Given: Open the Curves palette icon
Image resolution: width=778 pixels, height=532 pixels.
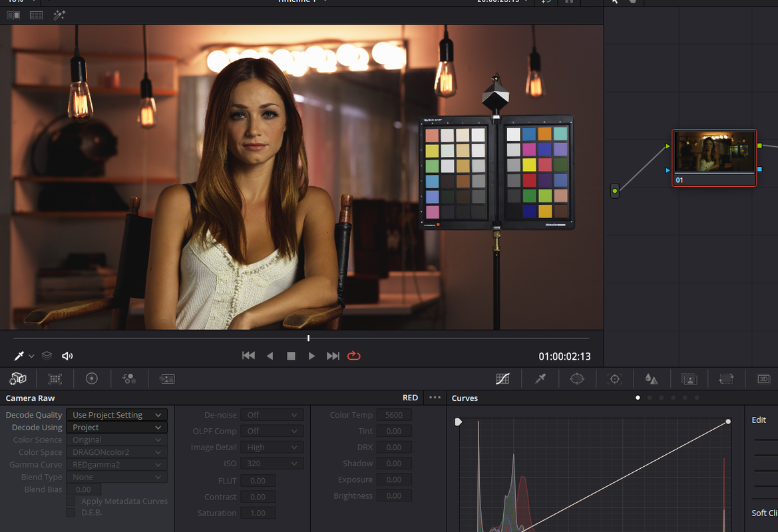Looking at the screenshot, I should pos(502,379).
